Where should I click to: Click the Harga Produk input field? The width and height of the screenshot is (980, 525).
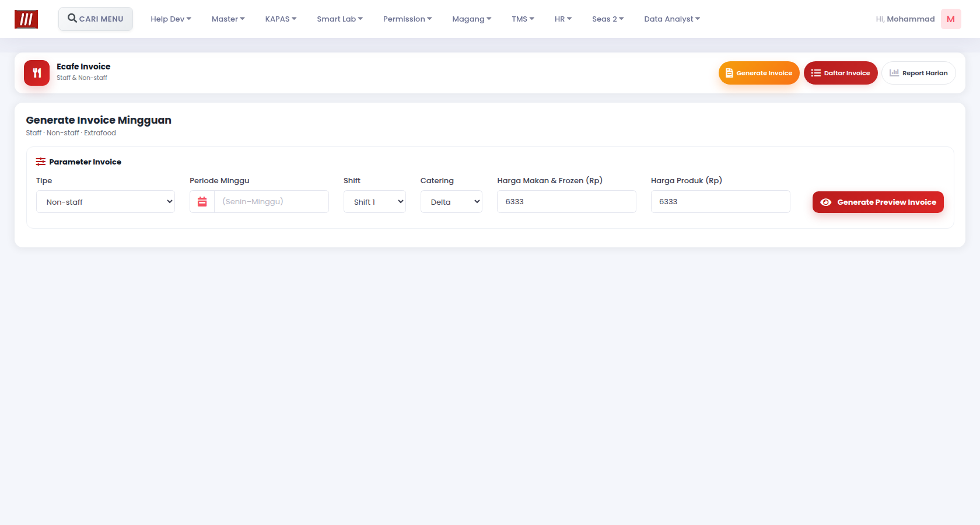[x=720, y=202]
